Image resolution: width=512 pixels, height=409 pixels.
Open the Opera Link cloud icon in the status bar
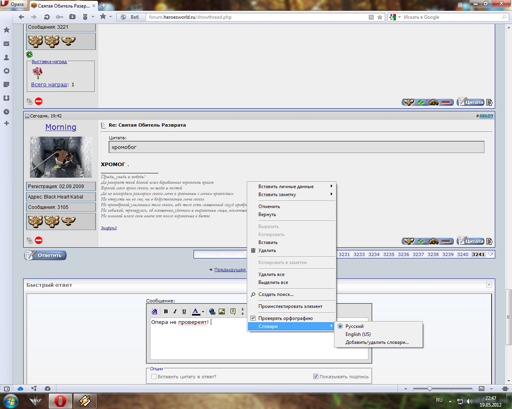click(20, 388)
